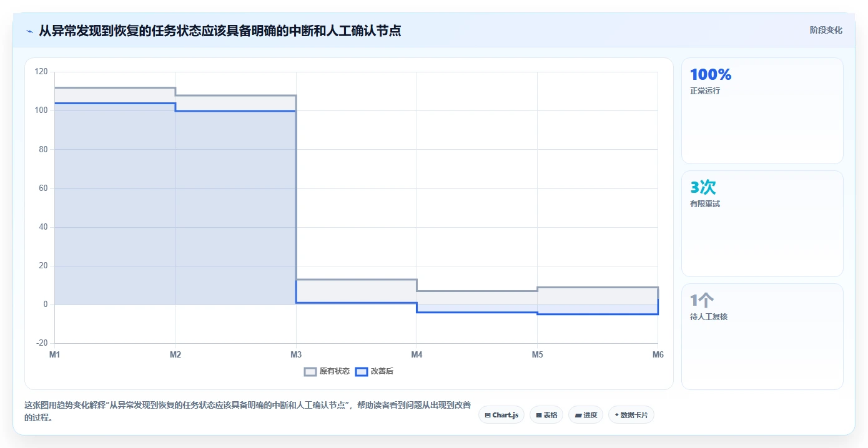Open the 1个 待人工复核 card
Viewport: 868px width, 448px height.
coord(762,337)
